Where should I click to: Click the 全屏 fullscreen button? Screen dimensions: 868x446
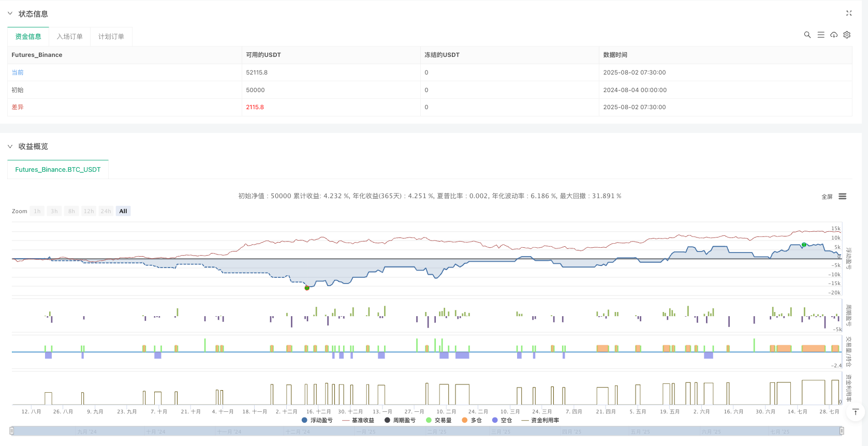pyautogui.click(x=827, y=197)
